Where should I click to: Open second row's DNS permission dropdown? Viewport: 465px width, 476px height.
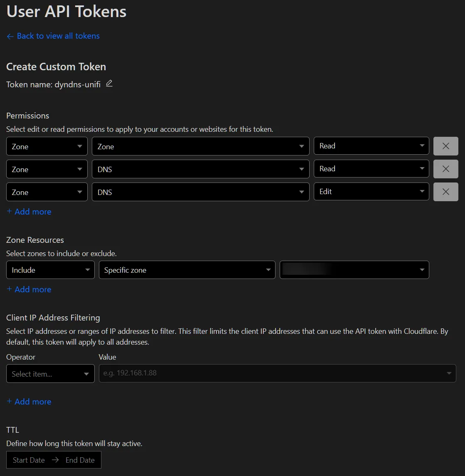coord(200,169)
